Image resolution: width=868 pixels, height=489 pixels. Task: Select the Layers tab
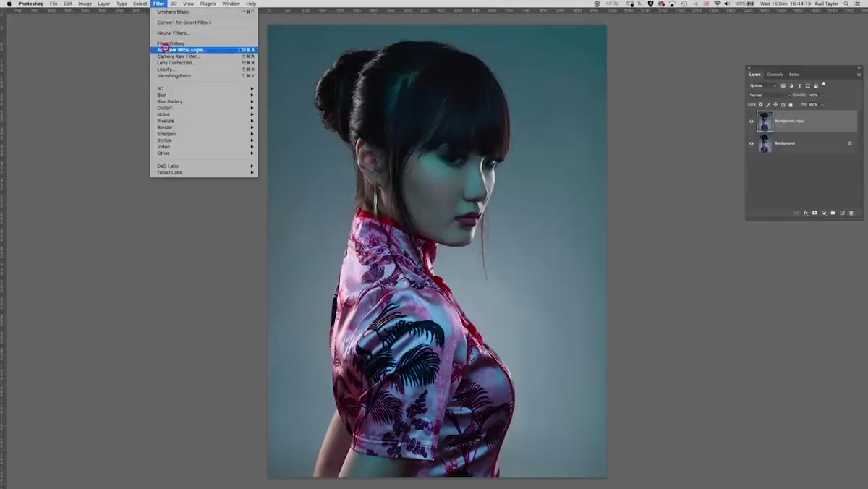[x=754, y=75]
